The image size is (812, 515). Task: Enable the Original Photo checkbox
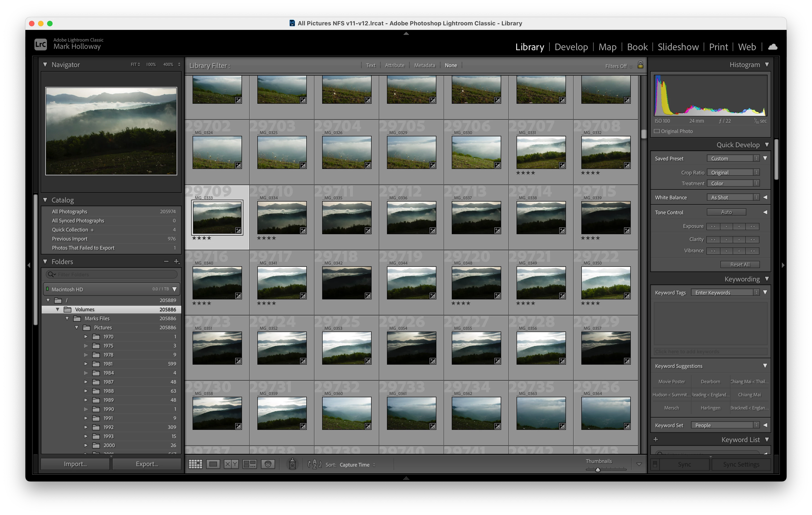point(657,131)
